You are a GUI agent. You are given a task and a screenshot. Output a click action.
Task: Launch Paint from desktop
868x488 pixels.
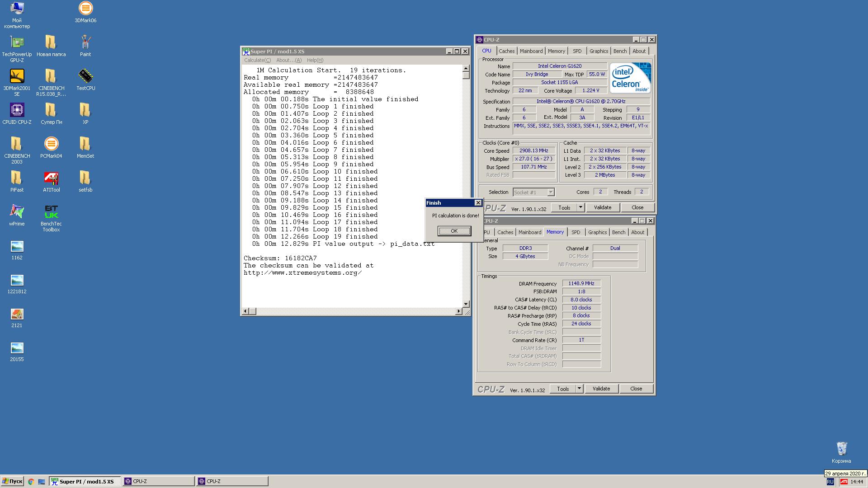click(x=85, y=46)
